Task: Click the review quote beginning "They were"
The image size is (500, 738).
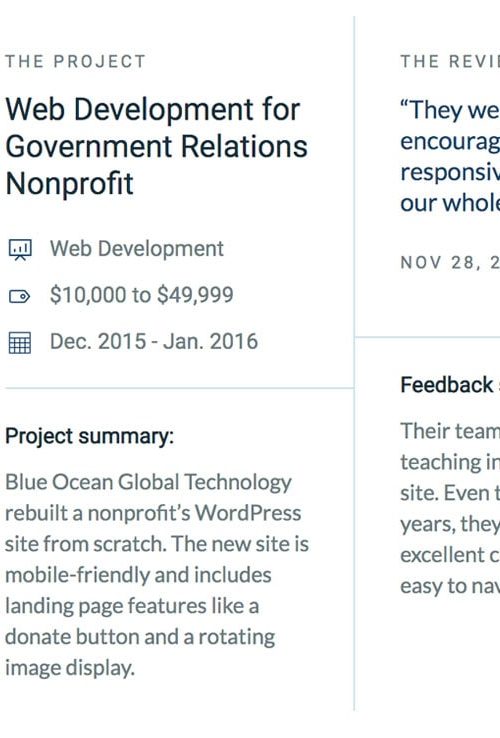Action: pos(450,156)
